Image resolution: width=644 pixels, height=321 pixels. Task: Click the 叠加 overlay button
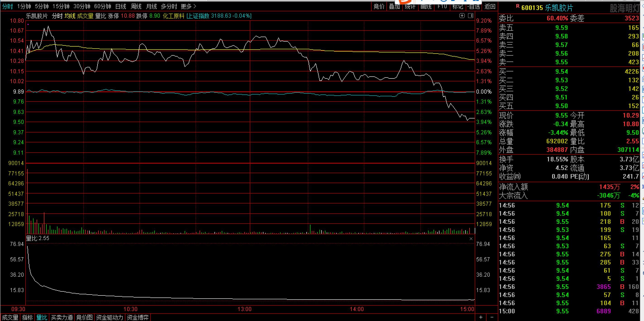pos(394,7)
